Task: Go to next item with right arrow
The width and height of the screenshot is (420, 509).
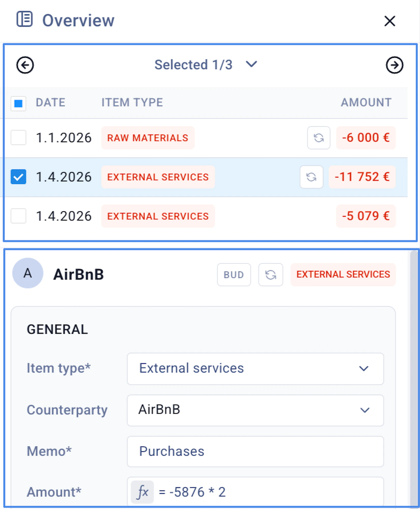Action: point(394,65)
